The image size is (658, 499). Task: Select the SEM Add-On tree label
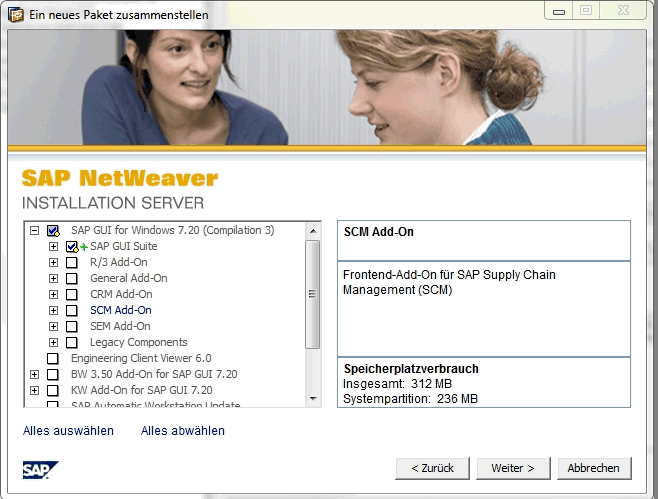pyautogui.click(x=120, y=326)
